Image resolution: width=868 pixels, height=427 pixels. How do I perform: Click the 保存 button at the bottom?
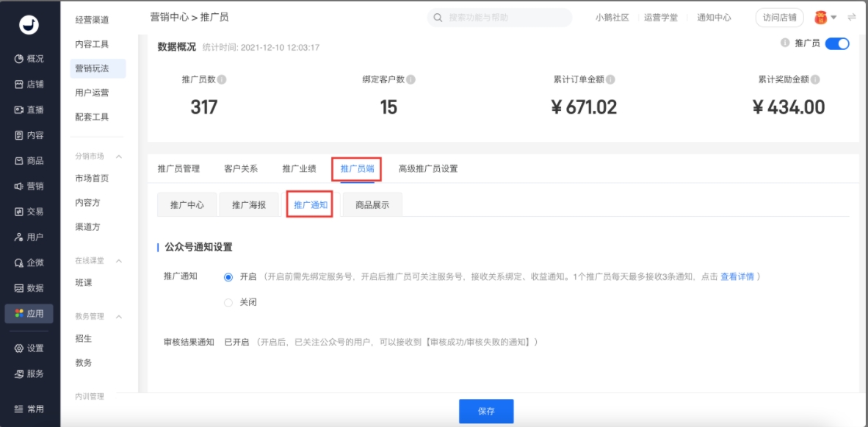click(x=486, y=412)
